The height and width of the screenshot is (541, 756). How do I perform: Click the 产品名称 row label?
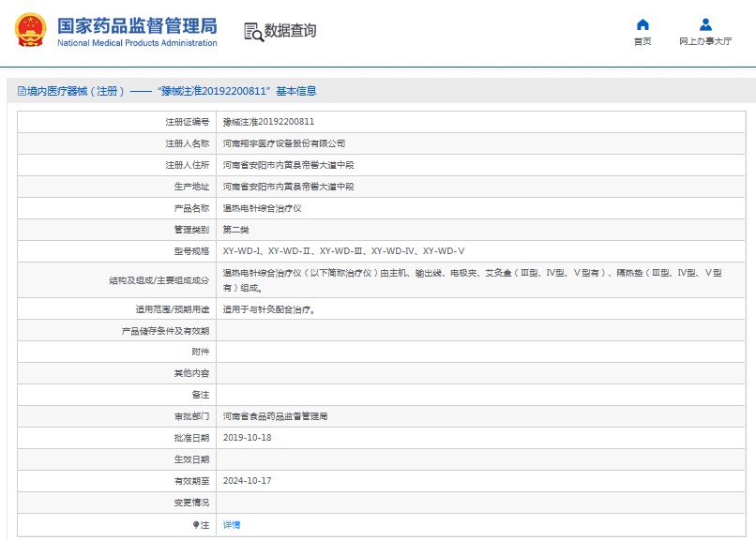click(192, 208)
